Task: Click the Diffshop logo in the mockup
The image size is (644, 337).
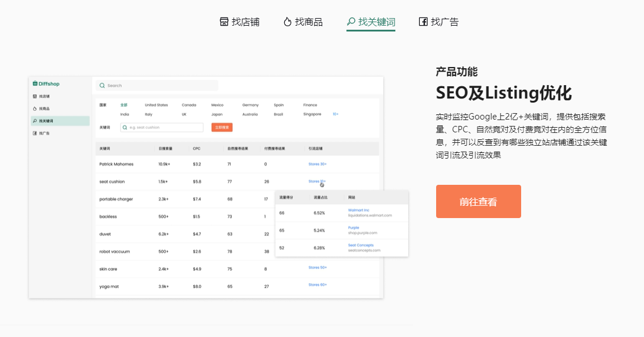Action: (x=46, y=84)
